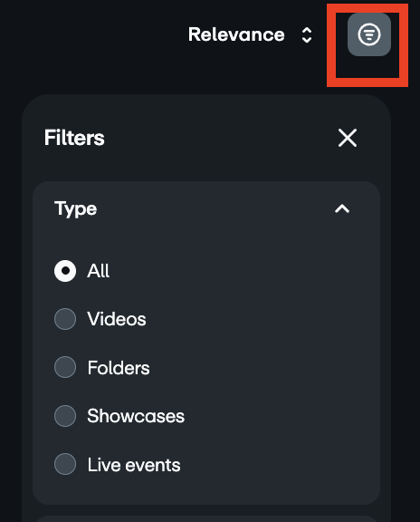The width and height of the screenshot is (420, 522).
Task: Toggle the filter funnel icon button
Action: pyautogui.click(x=368, y=34)
